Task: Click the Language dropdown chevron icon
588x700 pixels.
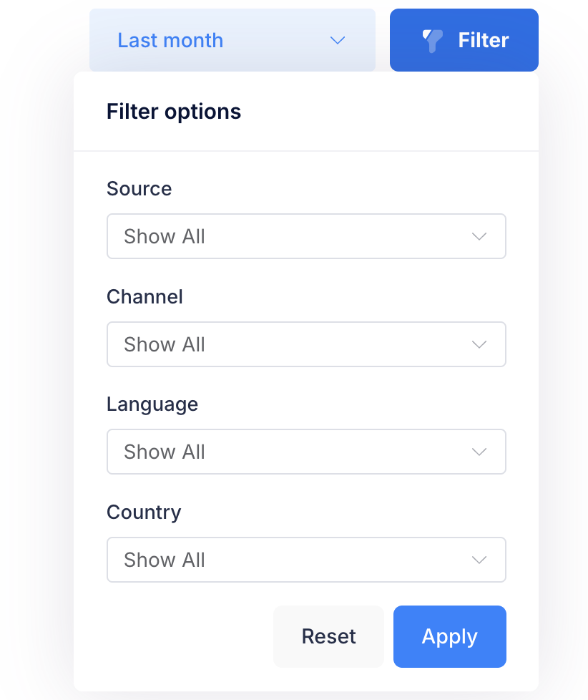Action: point(479,452)
